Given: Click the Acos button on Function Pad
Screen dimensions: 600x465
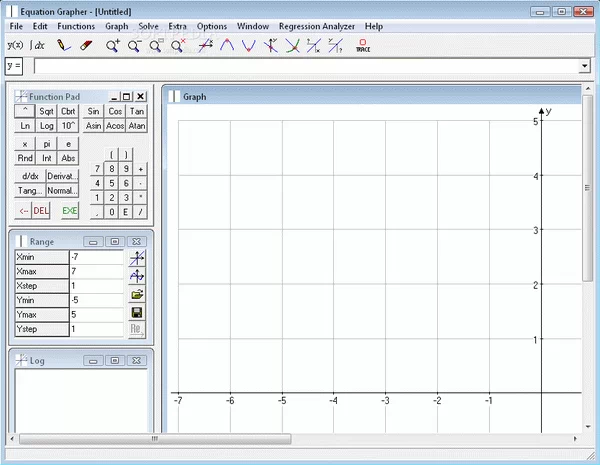Looking at the screenshot, I should point(115,126).
